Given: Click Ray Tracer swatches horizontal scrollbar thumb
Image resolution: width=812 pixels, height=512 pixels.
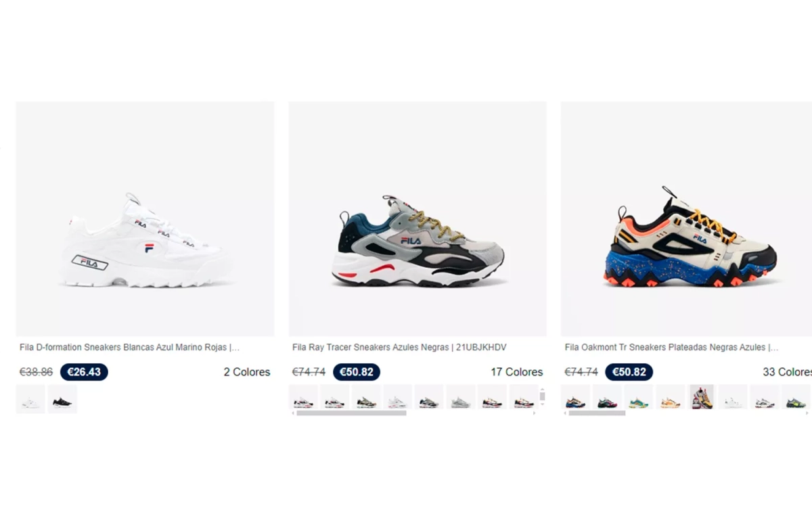Looking at the screenshot, I should (x=351, y=413).
